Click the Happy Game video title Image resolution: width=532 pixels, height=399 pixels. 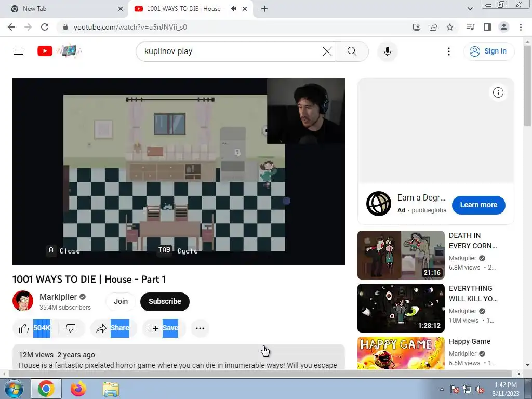[x=470, y=341]
